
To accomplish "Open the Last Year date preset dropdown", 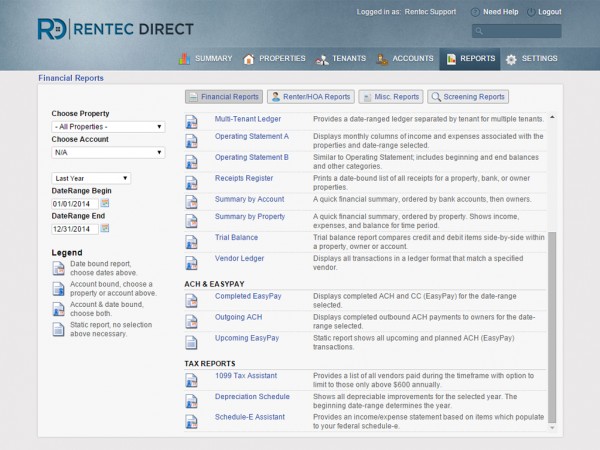I will 91,178.
